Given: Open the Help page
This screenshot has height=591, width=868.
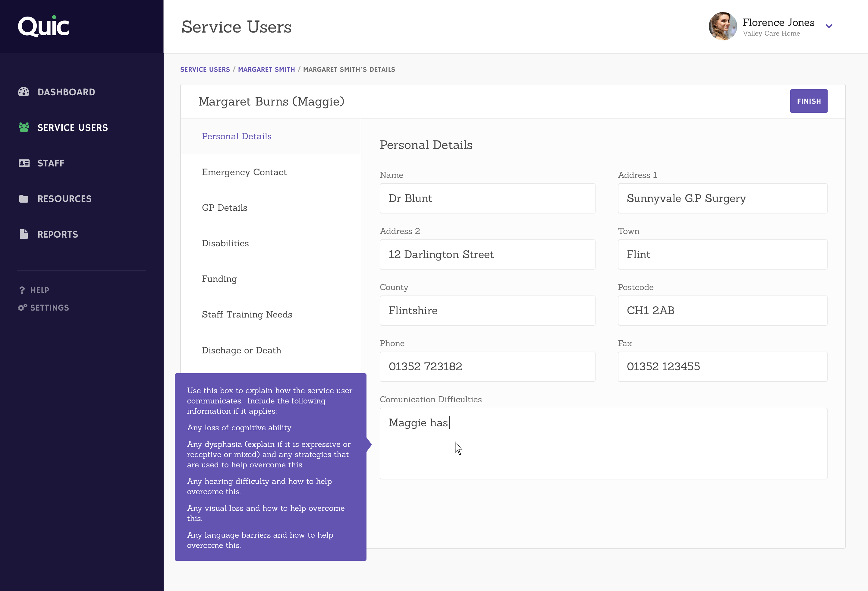Looking at the screenshot, I should (39, 290).
